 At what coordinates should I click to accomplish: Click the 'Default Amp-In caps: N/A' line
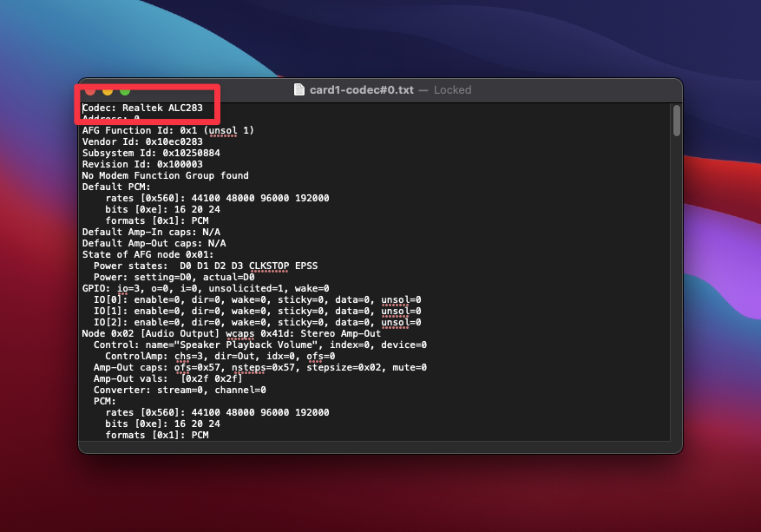click(x=151, y=232)
